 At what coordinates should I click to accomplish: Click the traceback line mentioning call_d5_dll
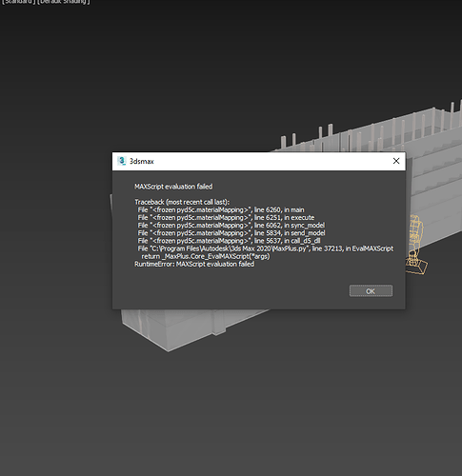click(229, 241)
